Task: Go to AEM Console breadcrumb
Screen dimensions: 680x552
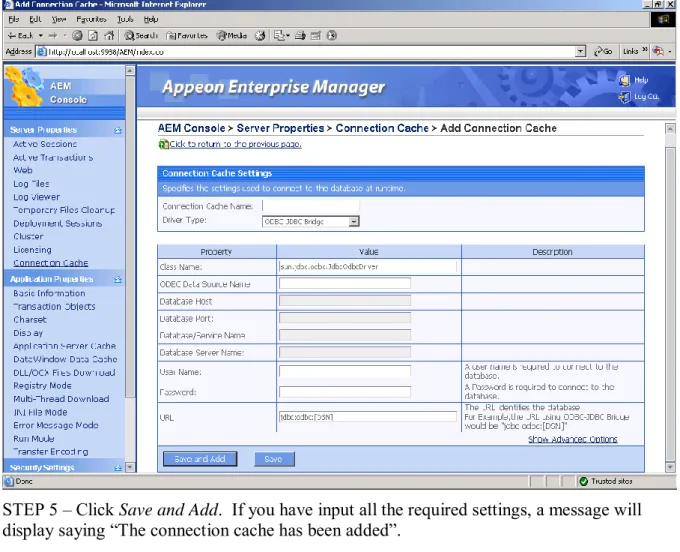Action: pyautogui.click(x=191, y=128)
